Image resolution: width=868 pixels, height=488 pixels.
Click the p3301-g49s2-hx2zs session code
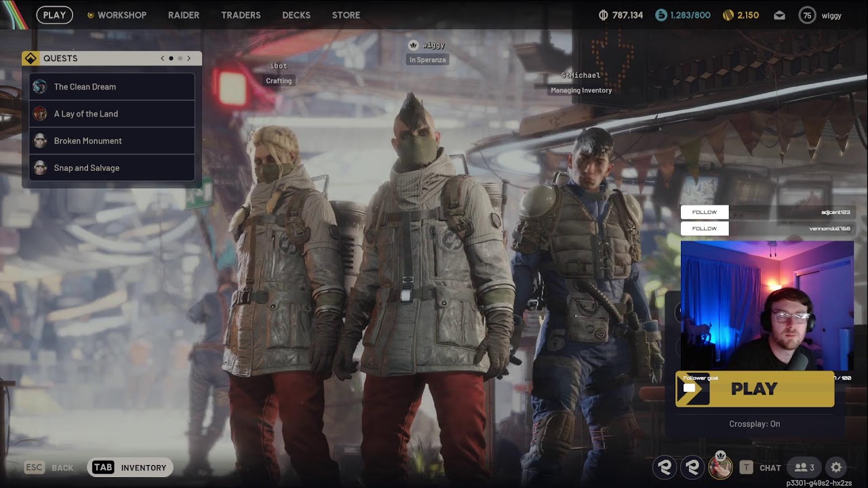819,483
